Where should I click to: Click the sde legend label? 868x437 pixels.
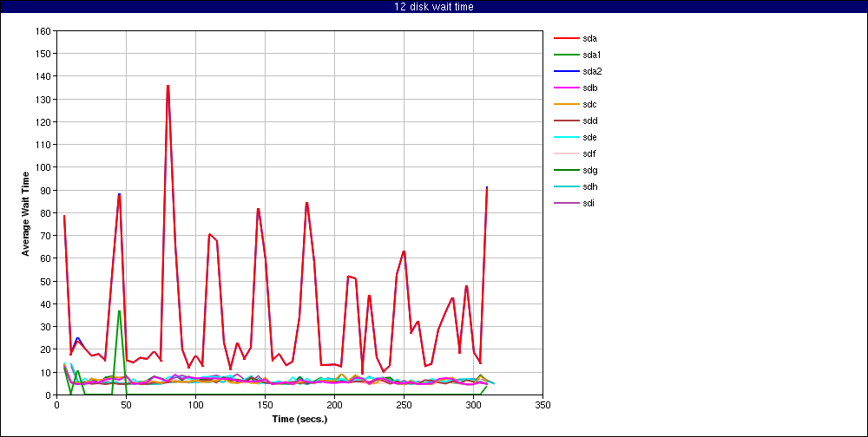pyautogui.click(x=589, y=137)
